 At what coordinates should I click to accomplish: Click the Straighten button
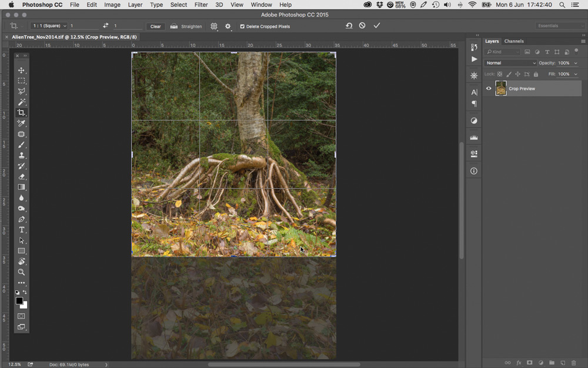tap(186, 26)
